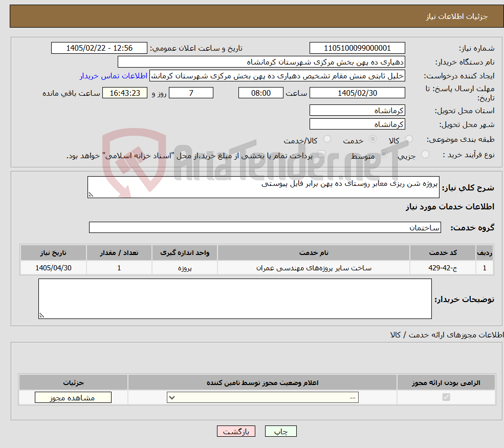
Task: Select the کالا/خدمت radio button
Action: [x=327, y=139]
